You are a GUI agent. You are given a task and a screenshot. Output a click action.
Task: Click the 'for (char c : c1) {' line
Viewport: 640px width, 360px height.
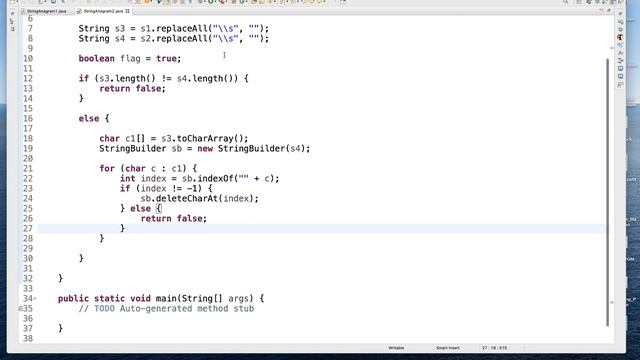[148, 169]
